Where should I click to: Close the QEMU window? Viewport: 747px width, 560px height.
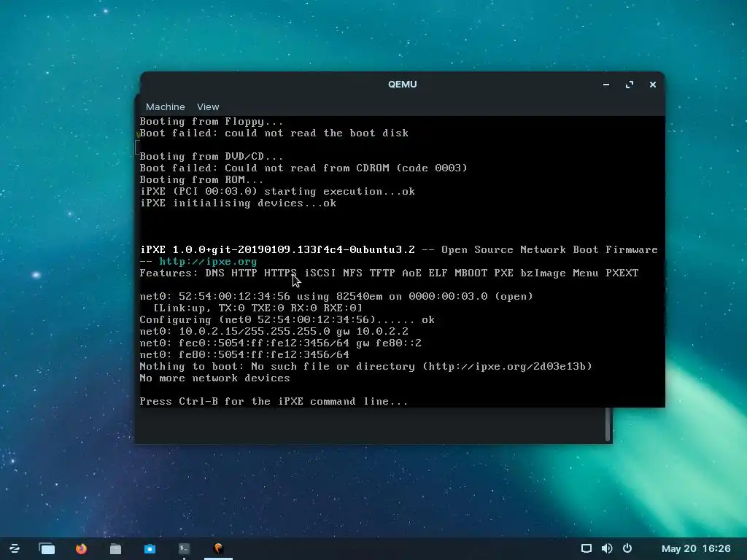point(653,85)
